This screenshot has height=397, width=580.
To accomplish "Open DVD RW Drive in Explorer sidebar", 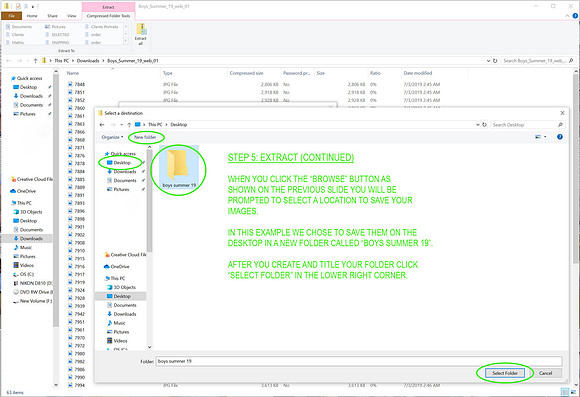I will click(33, 292).
